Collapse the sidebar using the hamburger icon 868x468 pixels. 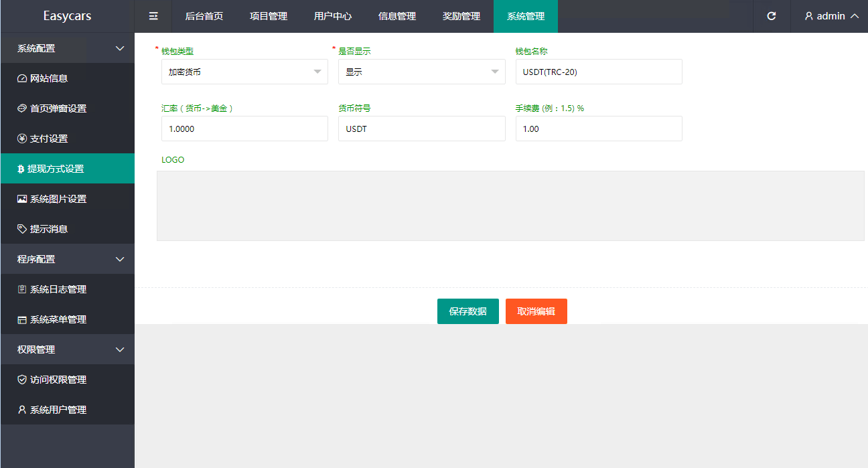pos(153,16)
